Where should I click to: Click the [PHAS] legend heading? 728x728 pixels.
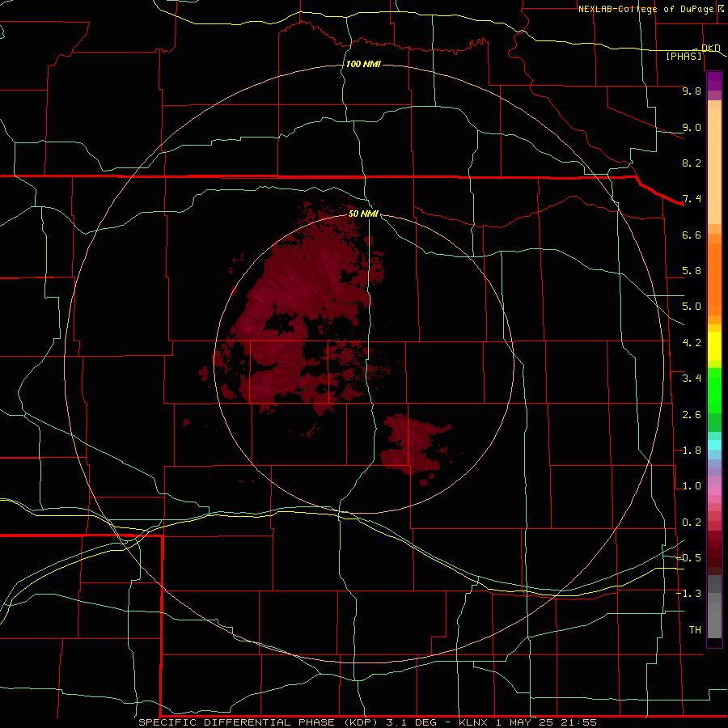684,56
